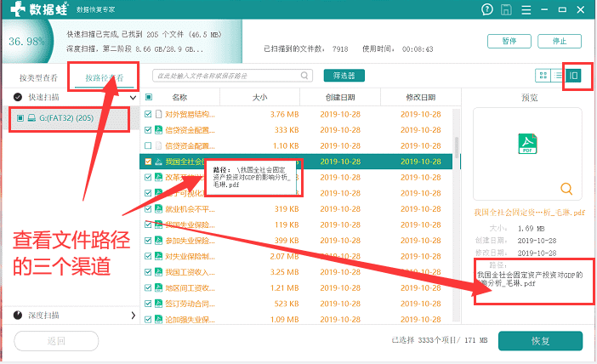Click PDF icon of 签订劳动合同 row
Viewport: 597px width, 364px height.
[x=158, y=304]
